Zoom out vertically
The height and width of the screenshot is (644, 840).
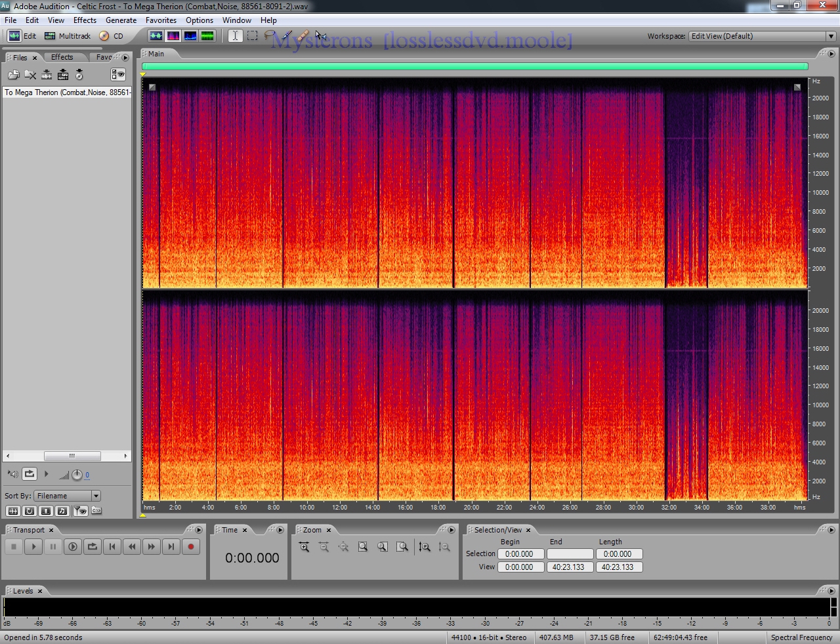(x=445, y=546)
